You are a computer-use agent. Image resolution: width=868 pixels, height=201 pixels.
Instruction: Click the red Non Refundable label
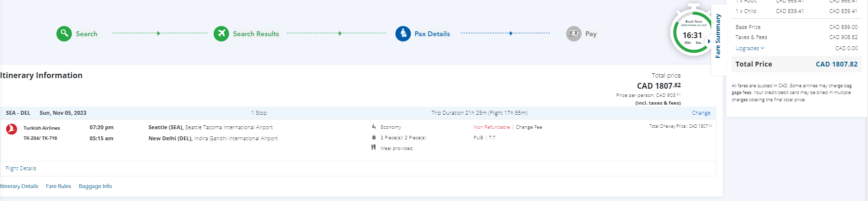491,127
